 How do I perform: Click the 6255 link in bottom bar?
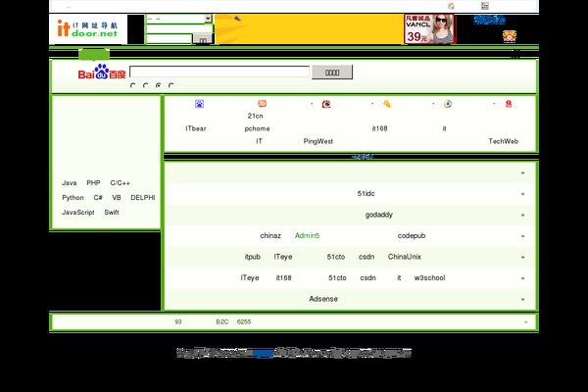pyautogui.click(x=244, y=321)
